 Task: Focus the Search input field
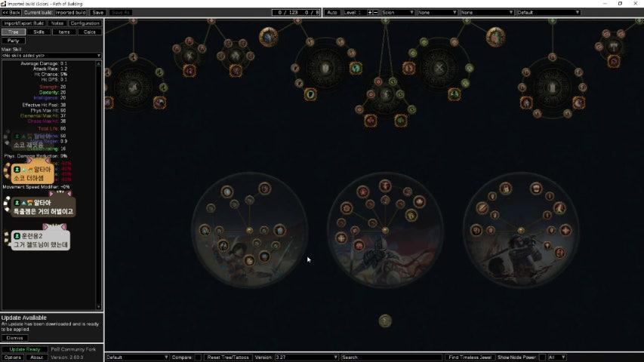click(391, 357)
